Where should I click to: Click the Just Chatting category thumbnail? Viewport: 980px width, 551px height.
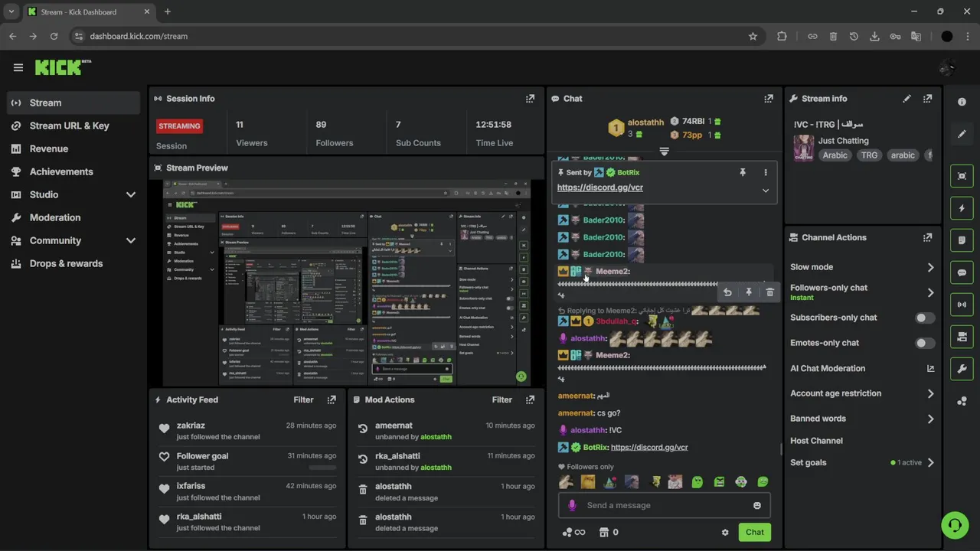tap(803, 148)
